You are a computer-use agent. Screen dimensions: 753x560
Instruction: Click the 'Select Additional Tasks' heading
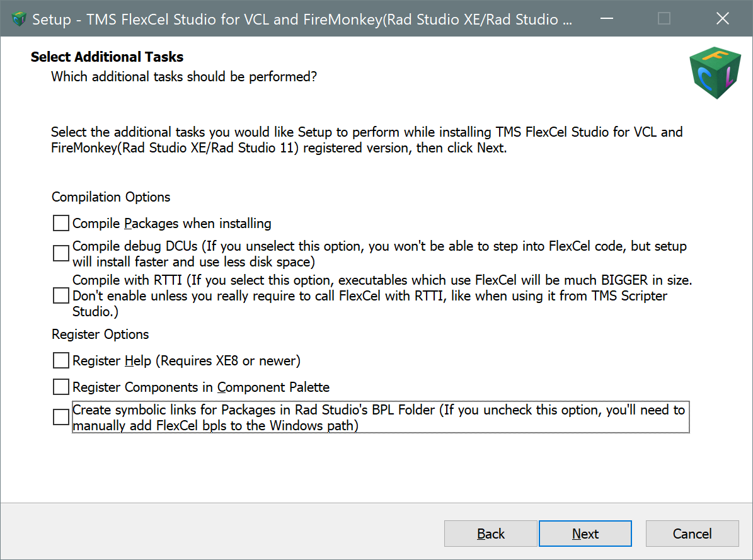click(x=107, y=57)
